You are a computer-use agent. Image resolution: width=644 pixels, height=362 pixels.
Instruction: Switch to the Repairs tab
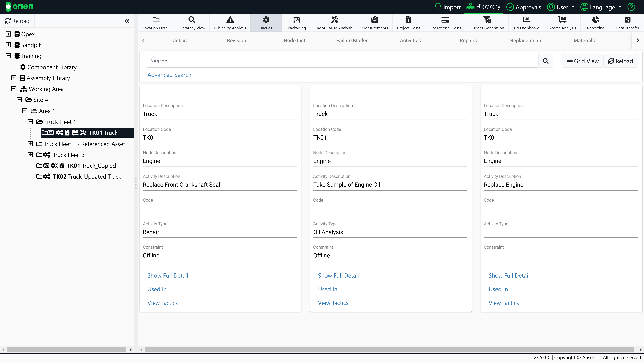(468, 40)
